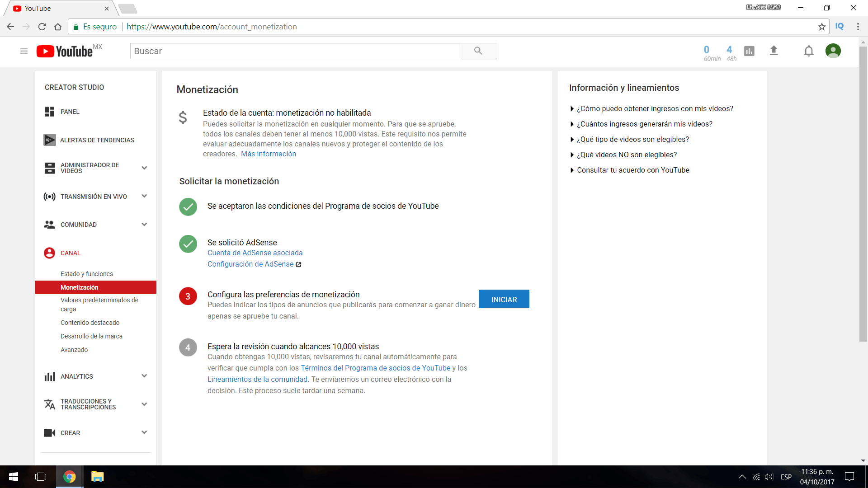Click the page vertical scrollbar
Viewport: 868px width, 488px height.
(863, 194)
